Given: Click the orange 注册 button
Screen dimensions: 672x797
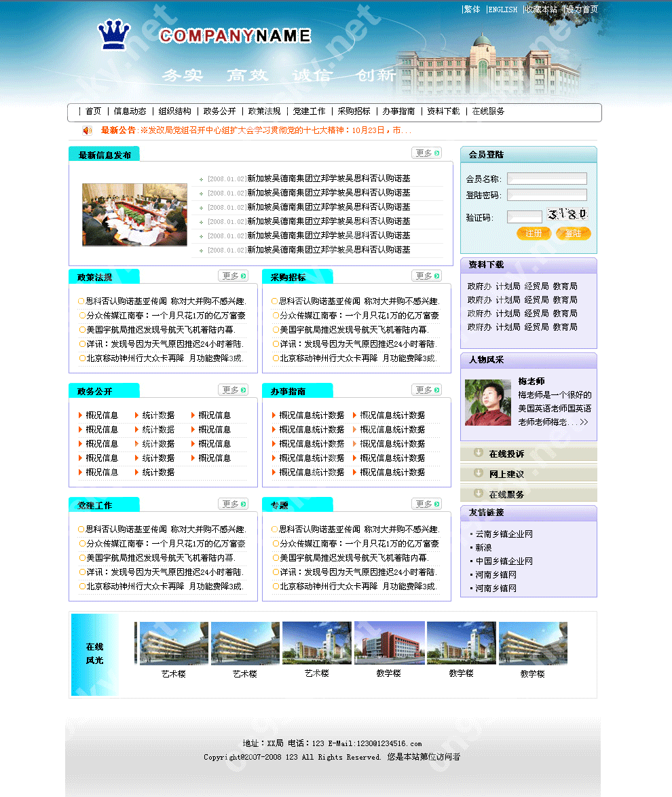Looking at the screenshot, I should click(x=534, y=234).
